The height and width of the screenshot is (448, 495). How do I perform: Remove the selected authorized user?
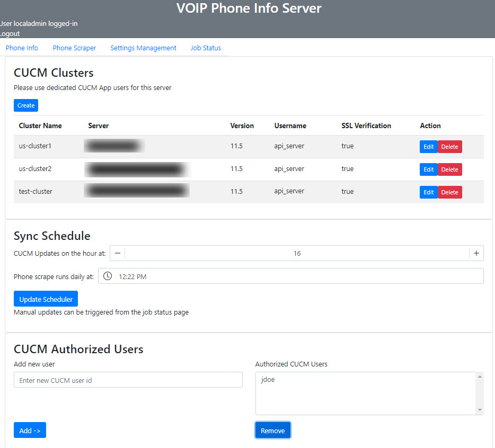273,430
